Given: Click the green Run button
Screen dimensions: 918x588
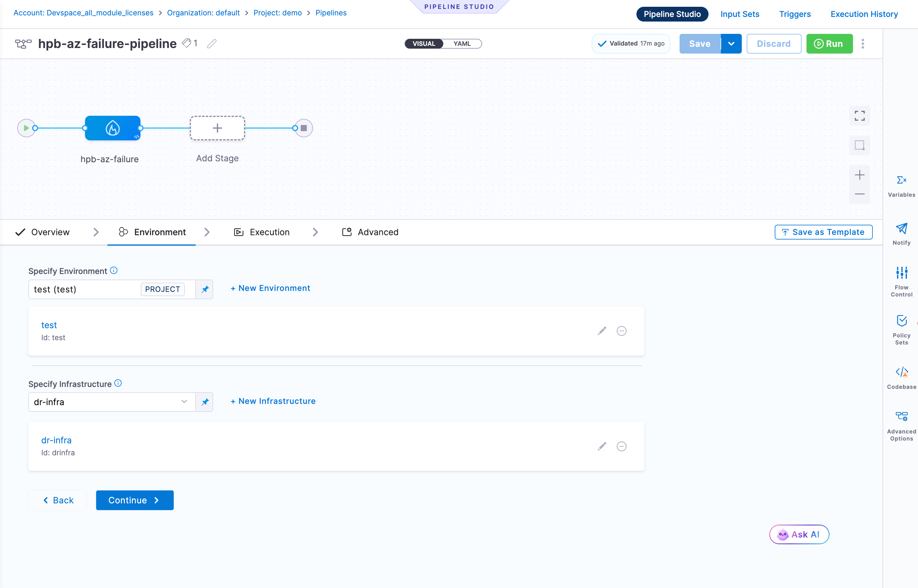Looking at the screenshot, I should [x=829, y=43].
